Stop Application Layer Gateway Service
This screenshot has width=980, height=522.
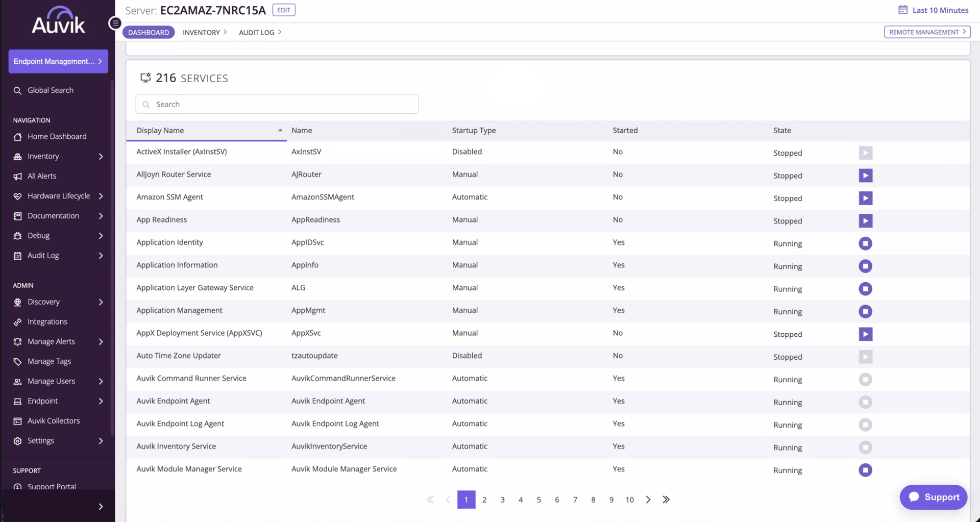865,289
